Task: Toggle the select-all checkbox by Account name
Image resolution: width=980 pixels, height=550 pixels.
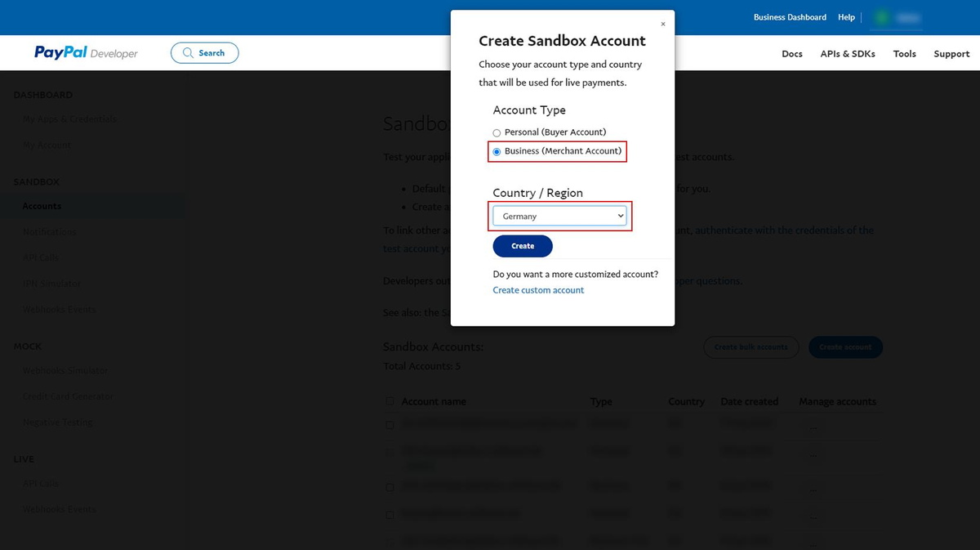Action: point(390,401)
